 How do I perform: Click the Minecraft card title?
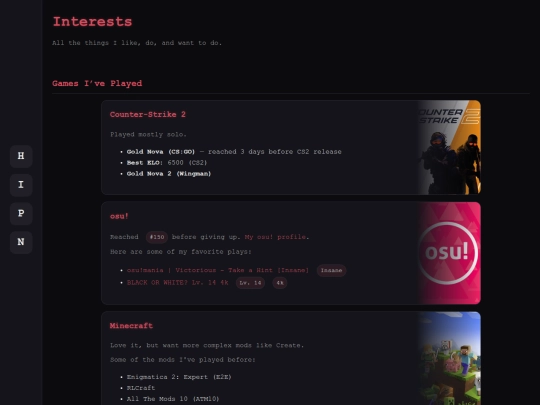tap(131, 326)
